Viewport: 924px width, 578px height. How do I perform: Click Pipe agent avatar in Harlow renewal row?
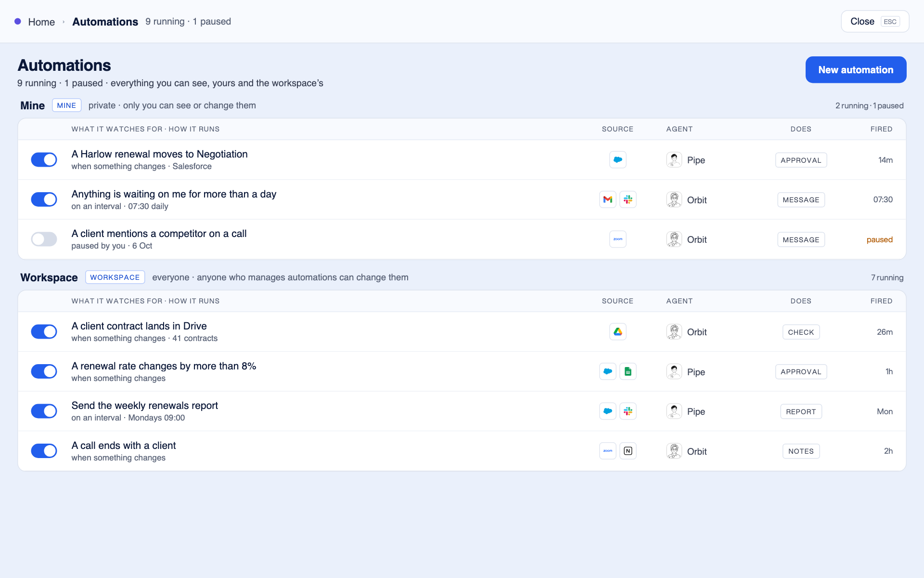(x=674, y=160)
